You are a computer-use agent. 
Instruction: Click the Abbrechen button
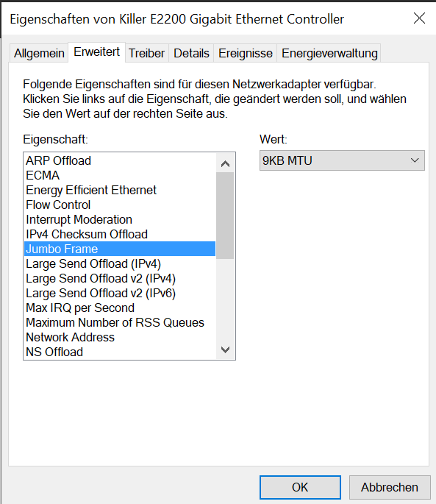[x=390, y=487]
